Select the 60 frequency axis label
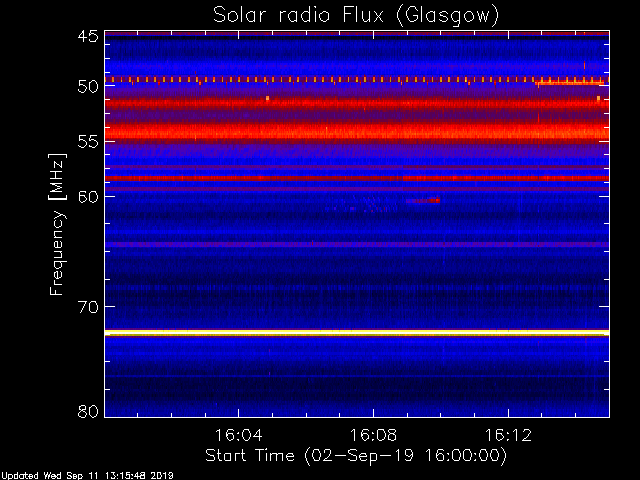640x480 pixels. tap(88, 196)
